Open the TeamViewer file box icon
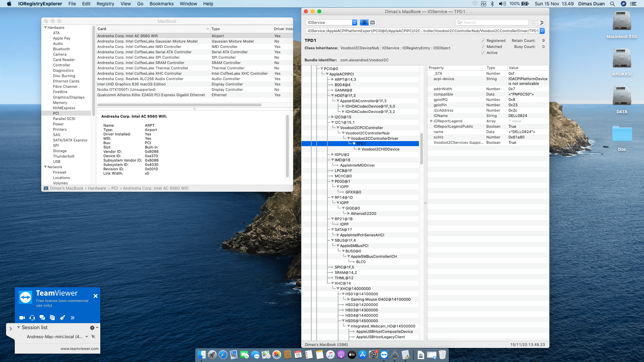The height and width of the screenshot is (362, 644). point(52,317)
